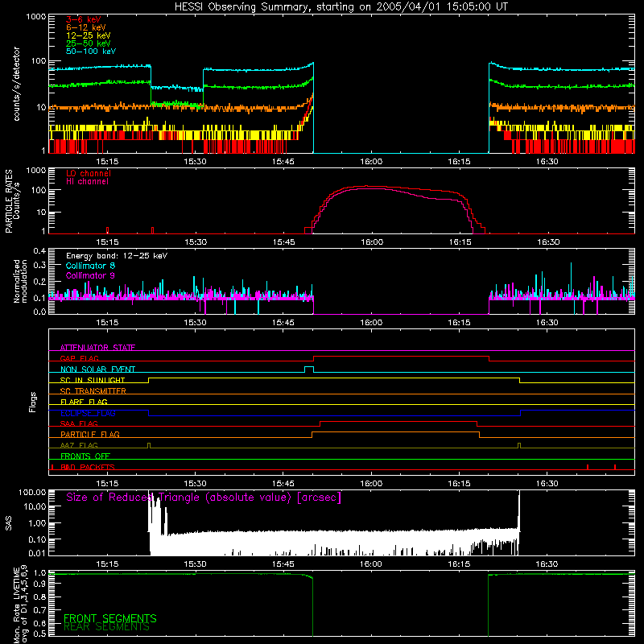Image resolution: width=644 pixels, height=644 pixels.
Task: Click the SAS axis label
Action: pos(8,523)
